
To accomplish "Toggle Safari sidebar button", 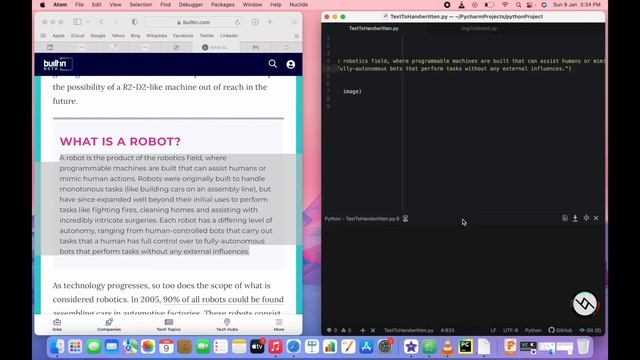I will (x=77, y=22).
